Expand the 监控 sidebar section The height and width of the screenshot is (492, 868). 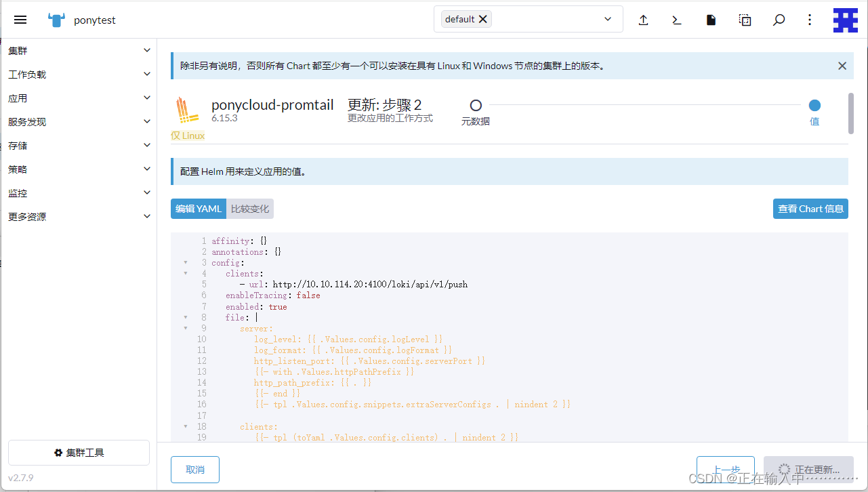point(147,192)
